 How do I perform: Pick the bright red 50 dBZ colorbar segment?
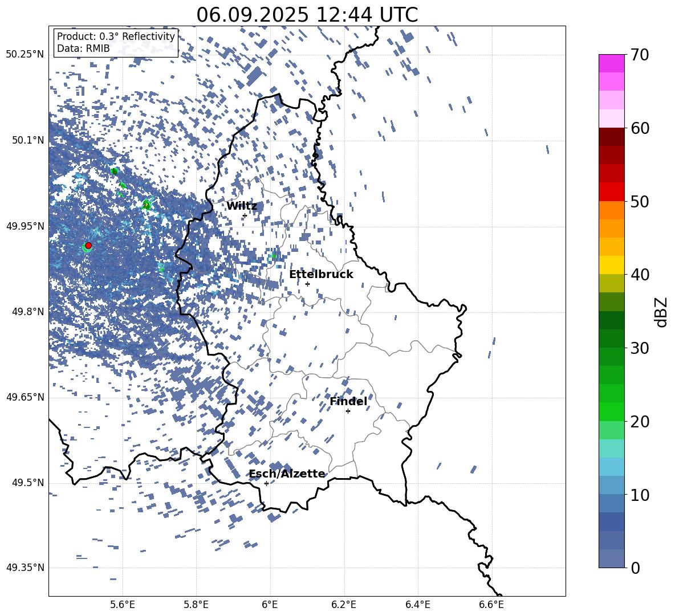[611, 192]
